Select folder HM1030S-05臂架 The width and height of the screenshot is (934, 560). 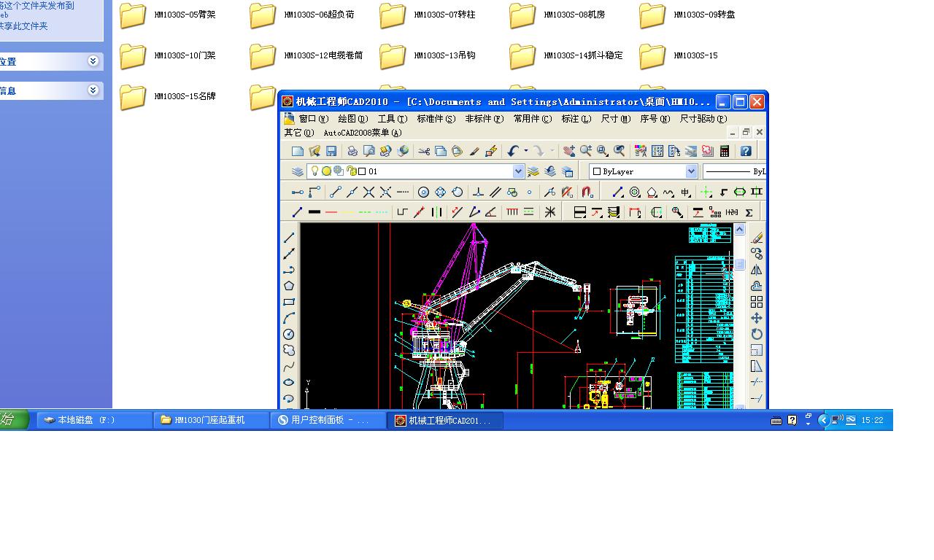(x=168, y=15)
